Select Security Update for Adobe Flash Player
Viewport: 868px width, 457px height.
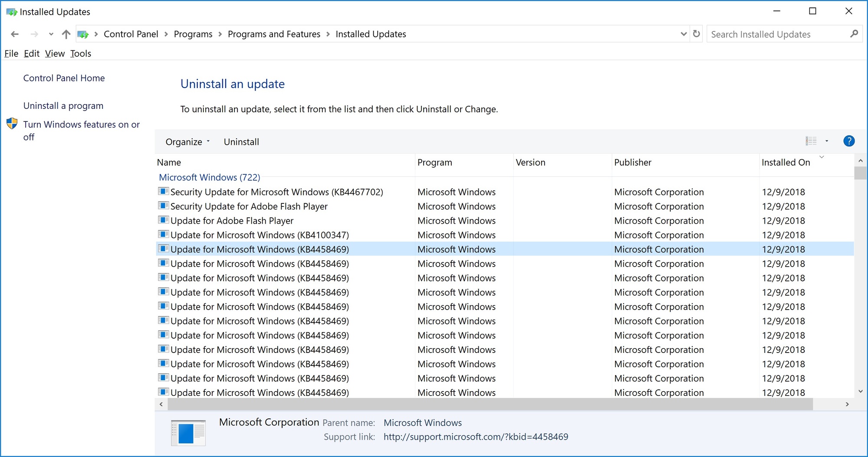coord(504,206)
